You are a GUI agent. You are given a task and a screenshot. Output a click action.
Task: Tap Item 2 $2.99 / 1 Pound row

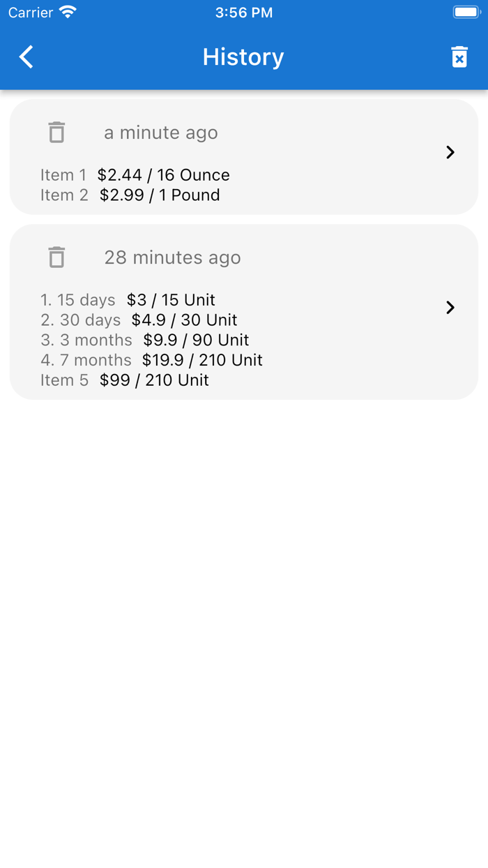130,195
